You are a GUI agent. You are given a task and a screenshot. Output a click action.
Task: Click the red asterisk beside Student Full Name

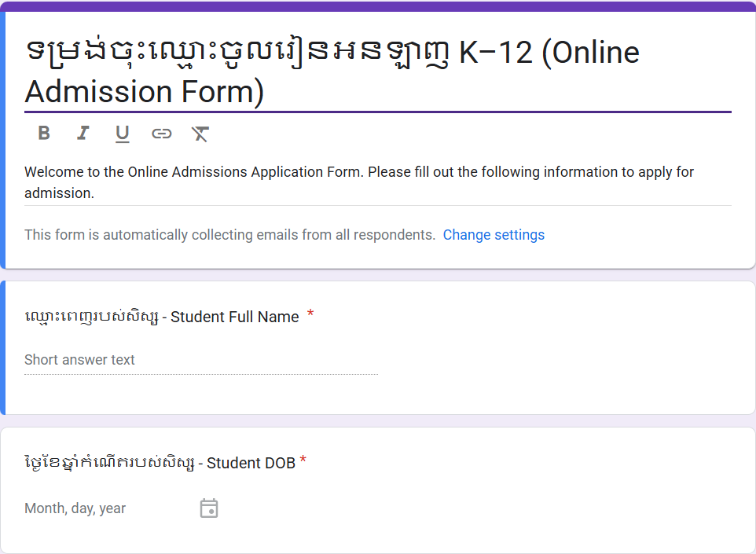coord(310,314)
